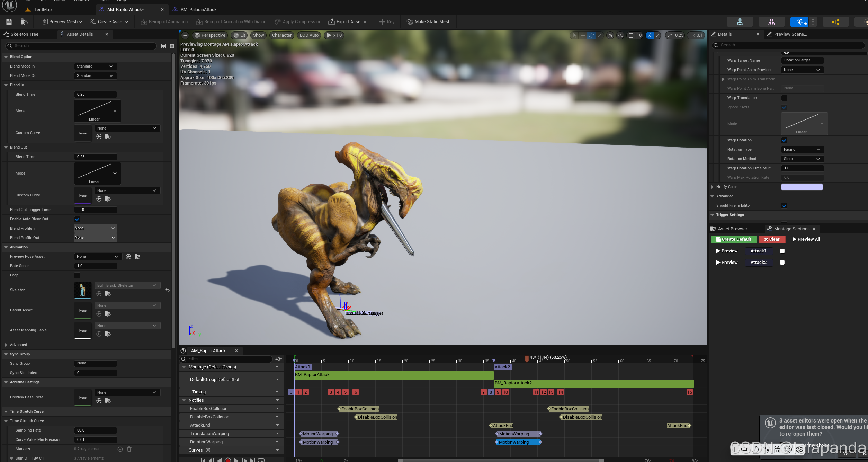
Task: Open the Skeletal Mesh editor mode icon
Action: tap(771, 22)
